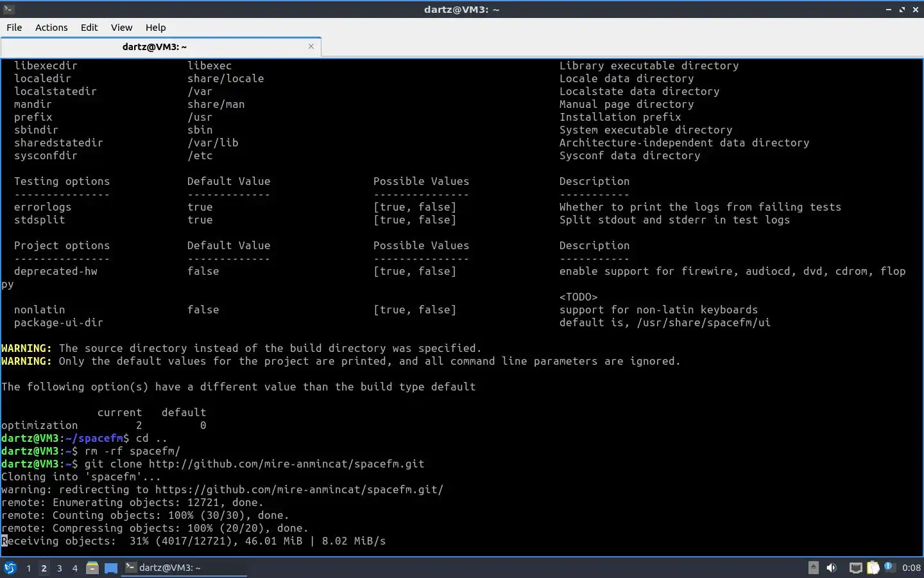Image resolution: width=924 pixels, height=578 pixels.
Task: Open the volume speaker tray icon
Action: click(832, 568)
